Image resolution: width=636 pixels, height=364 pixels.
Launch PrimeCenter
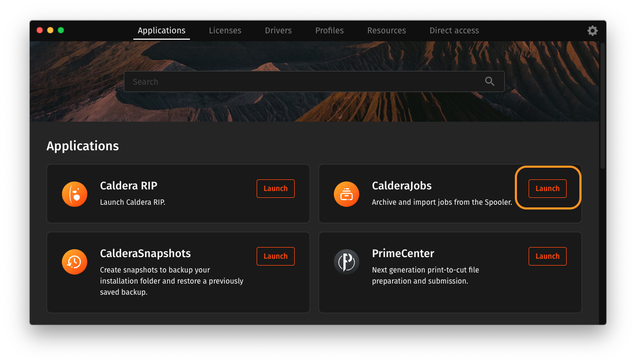pyautogui.click(x=547, y=256)
